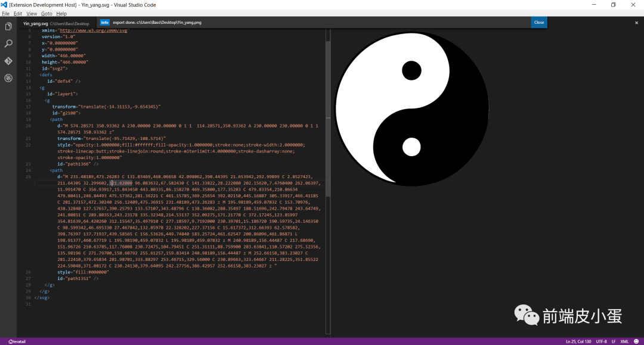
Task: Click the style="fill:#000000" line
Action: (x=83, y=272)
